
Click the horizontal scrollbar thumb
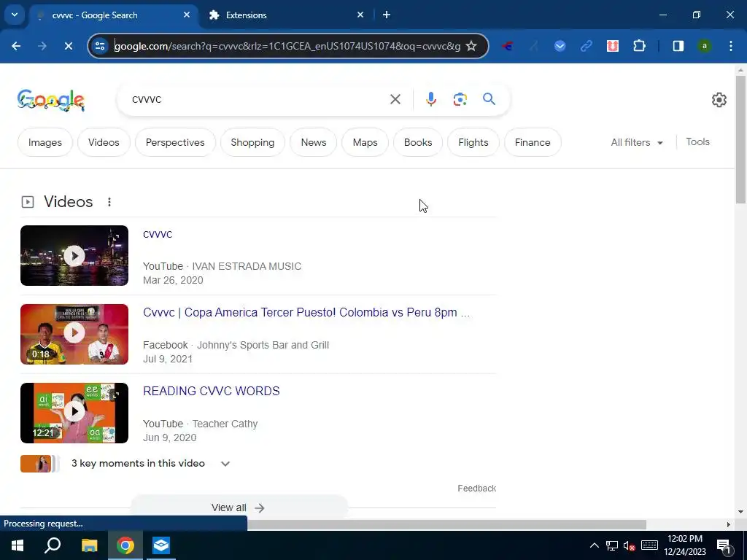(x=446, y=524)
